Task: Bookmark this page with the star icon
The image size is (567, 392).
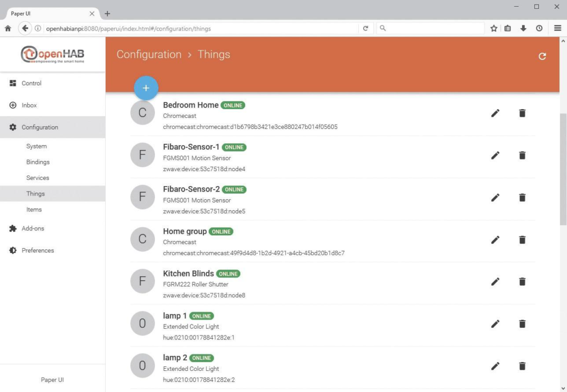Action: click(x=493, y=28)
